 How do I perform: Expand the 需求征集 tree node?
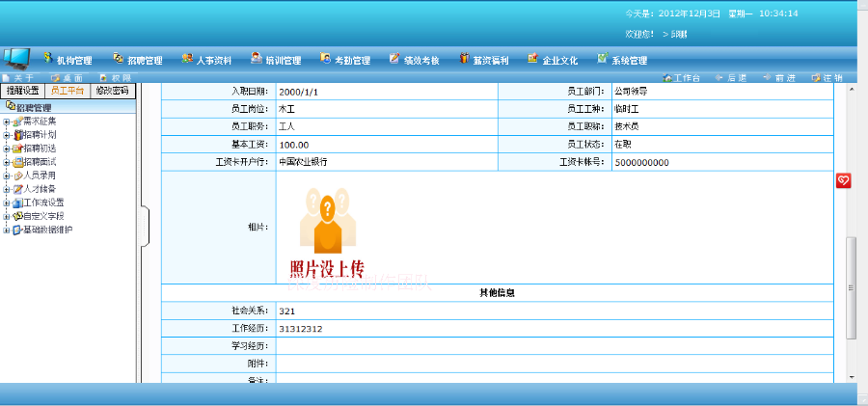tap(6, 122)
